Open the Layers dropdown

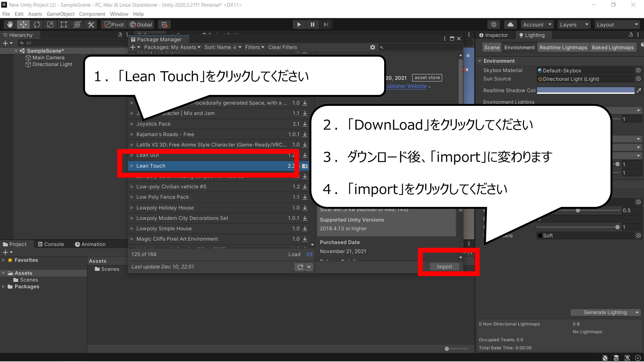coord(574,24)
